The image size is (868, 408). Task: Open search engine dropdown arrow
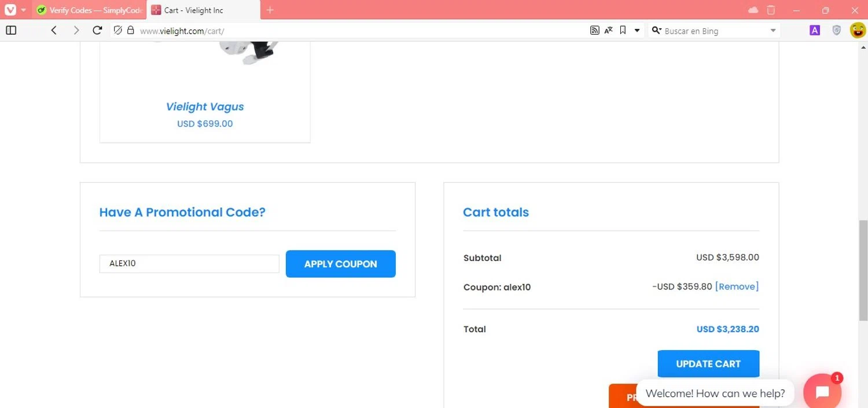pyautogui.click(x=773, y=30)
